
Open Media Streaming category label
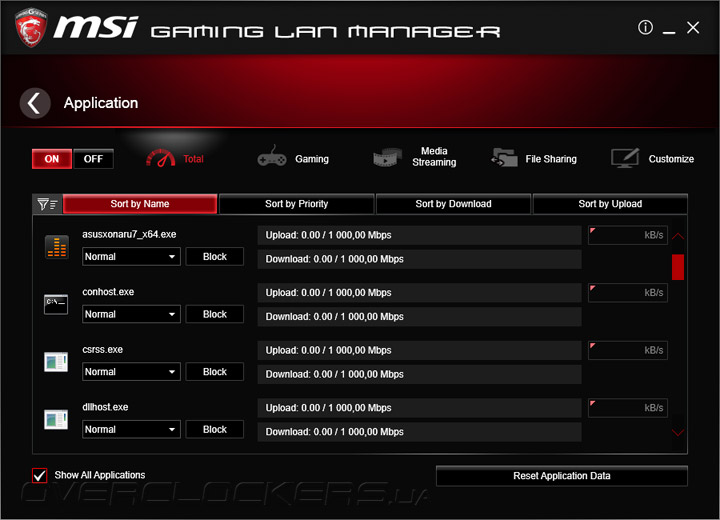coord(434,157)
